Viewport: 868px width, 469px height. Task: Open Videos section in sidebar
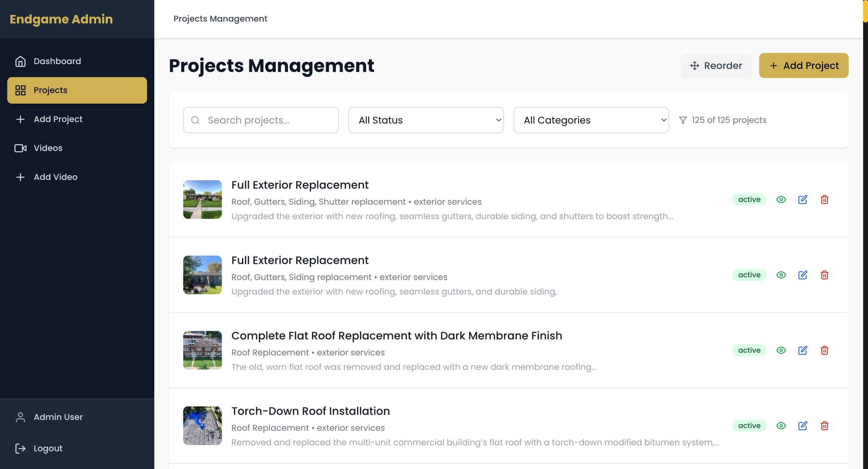[x=47, y=148]
